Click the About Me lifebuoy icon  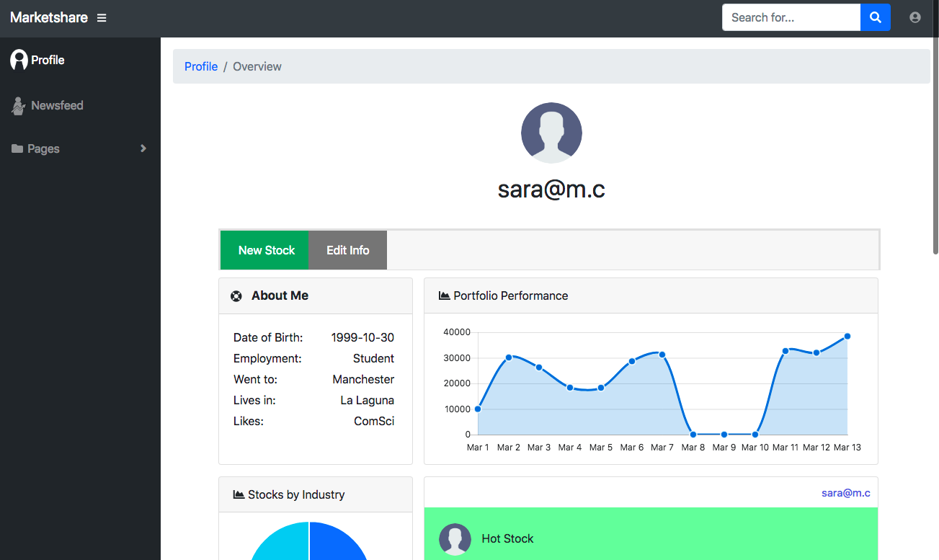point(236,295)
